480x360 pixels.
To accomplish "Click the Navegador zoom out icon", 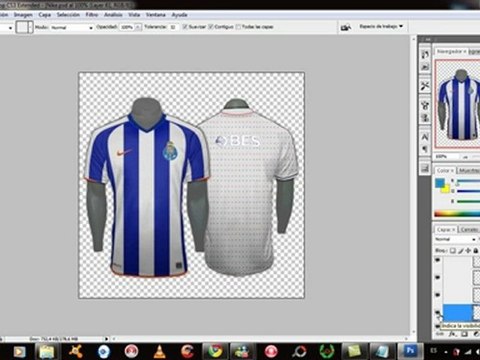I will (465, 157).
